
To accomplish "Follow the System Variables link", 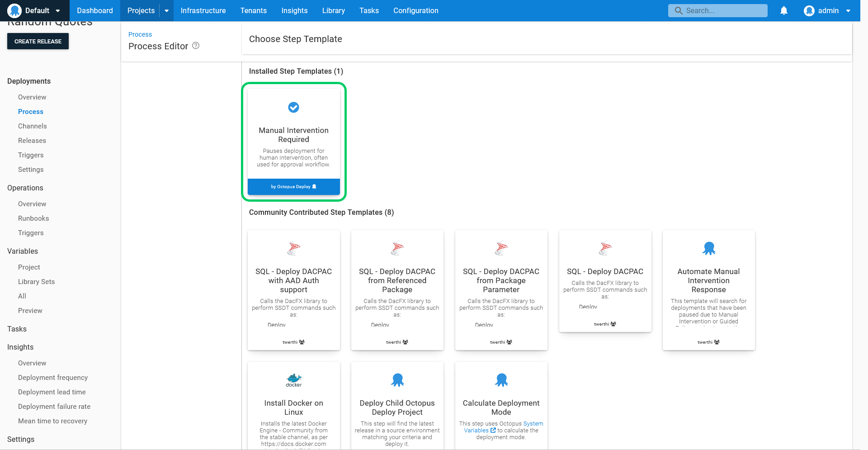I will pos(503,427).
